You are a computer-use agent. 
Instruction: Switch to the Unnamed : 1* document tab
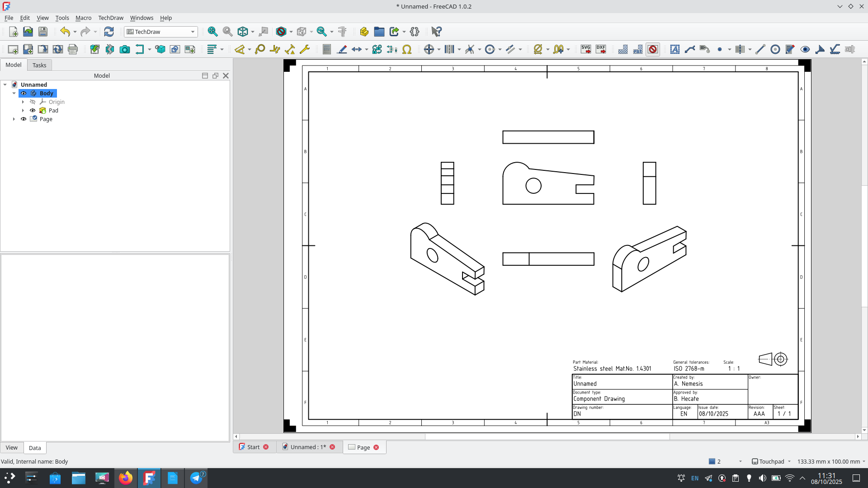click(309, 447)
